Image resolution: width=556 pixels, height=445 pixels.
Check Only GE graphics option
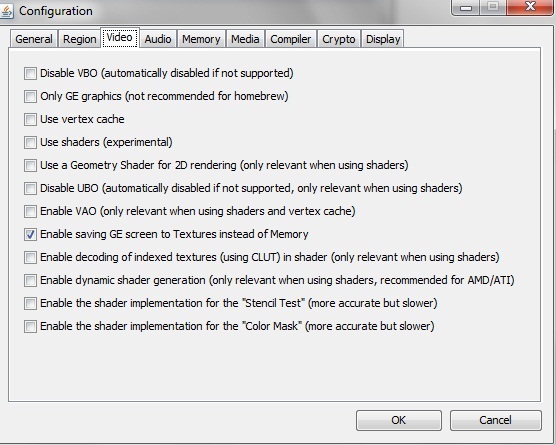pyautogui.click(x=30, y=96)
